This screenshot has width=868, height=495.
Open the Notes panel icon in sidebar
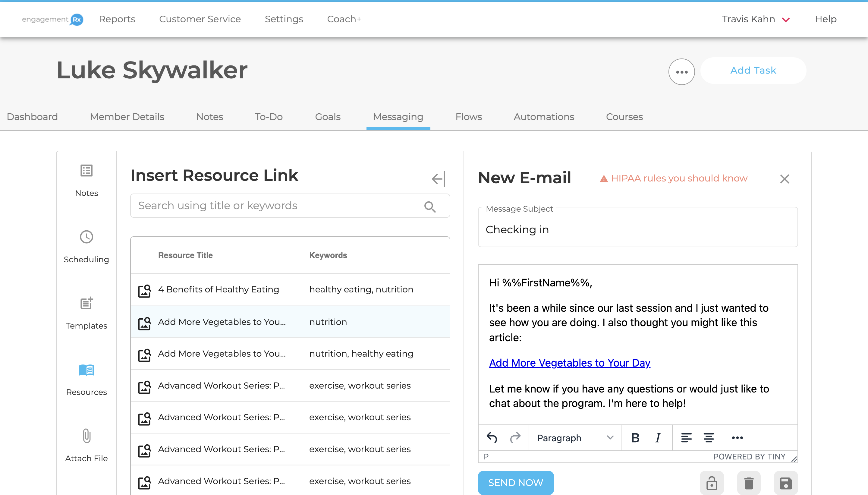(x=86, y=171)
